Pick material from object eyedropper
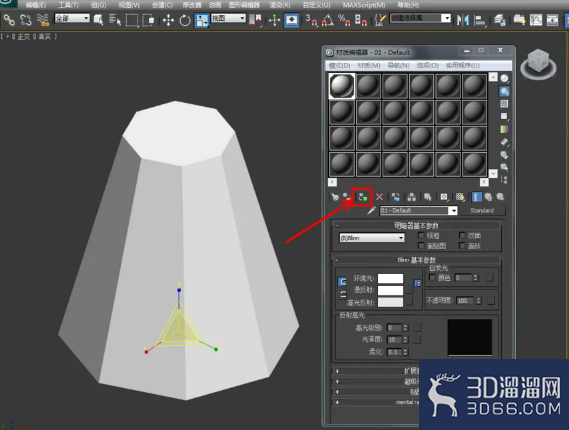The width and height of the screenshot is (569, 430). coord(371,210)
